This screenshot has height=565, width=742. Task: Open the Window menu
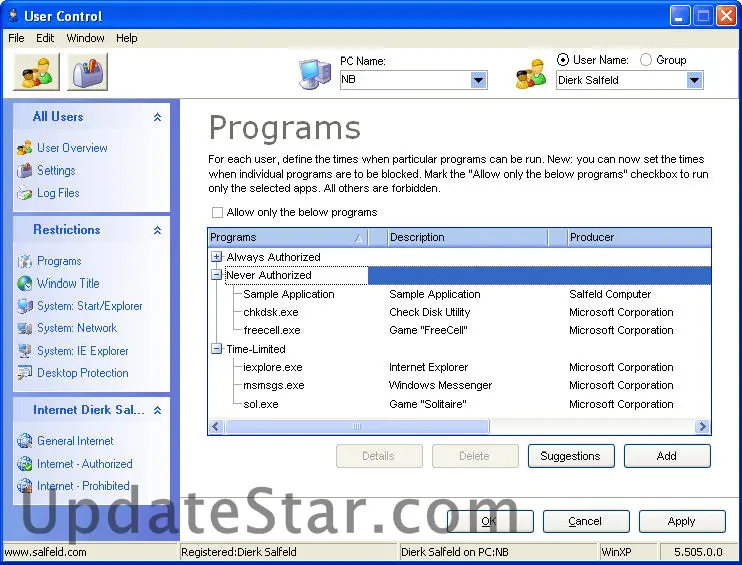pos(85,38)
